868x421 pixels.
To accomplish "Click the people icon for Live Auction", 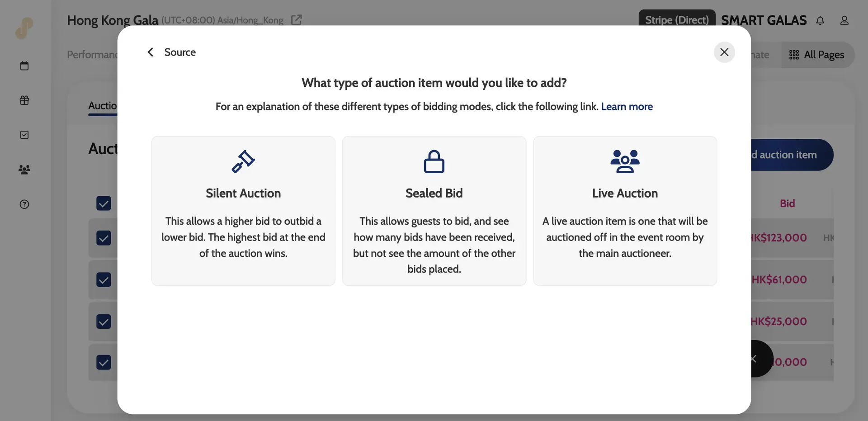I will click(x=625, y=161).
